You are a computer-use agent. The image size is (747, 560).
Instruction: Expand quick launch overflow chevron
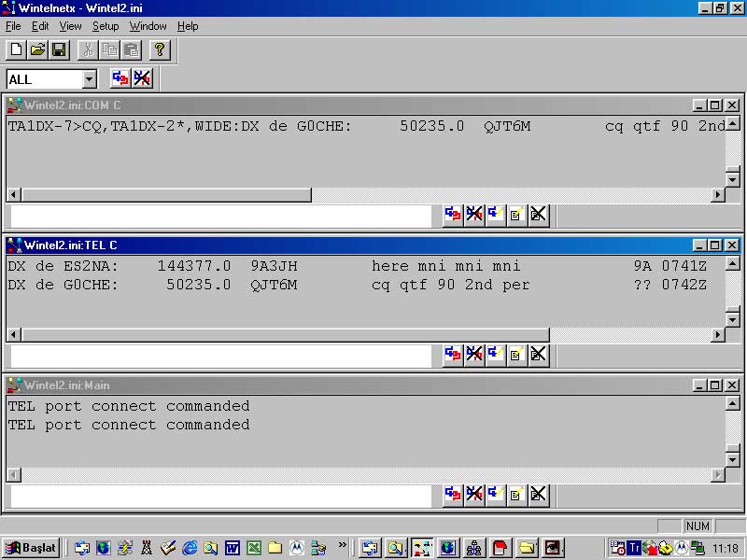click(342, 544)
